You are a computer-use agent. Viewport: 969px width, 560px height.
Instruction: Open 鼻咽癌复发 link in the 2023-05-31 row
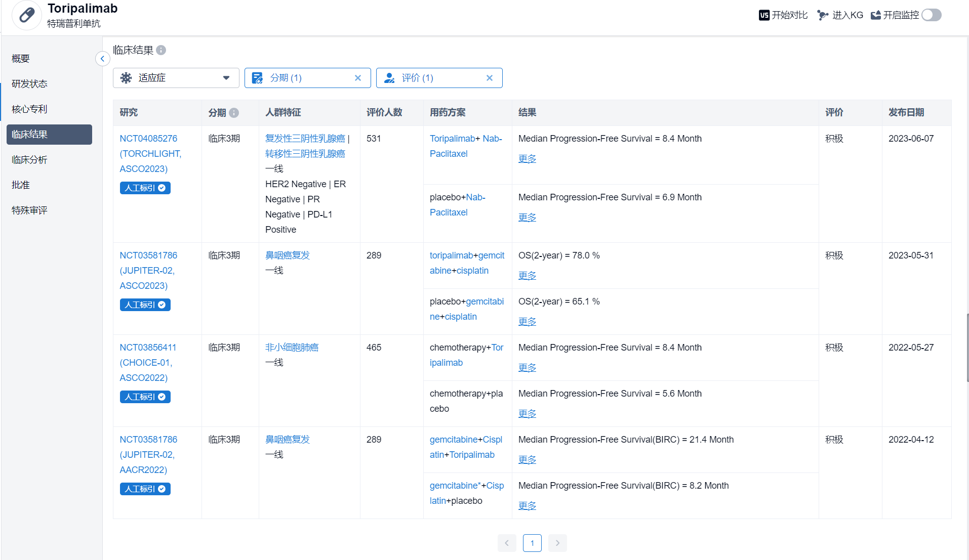[288, 255]
